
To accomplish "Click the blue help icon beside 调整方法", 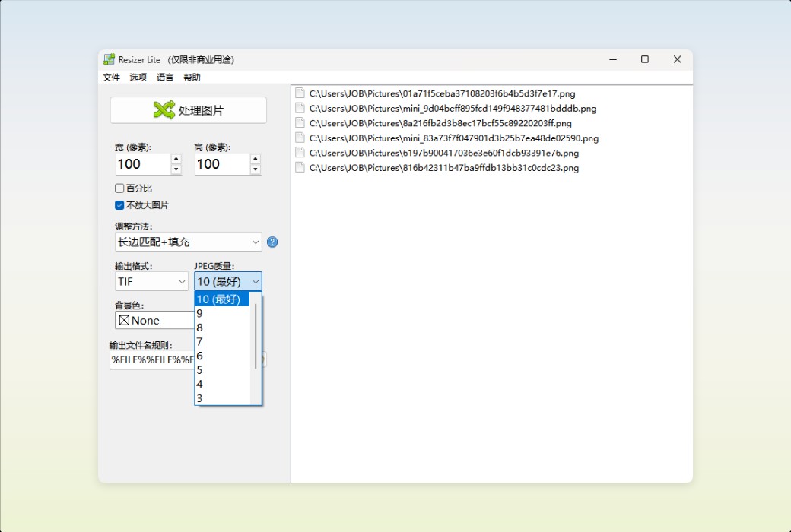I will pos(272,242).
